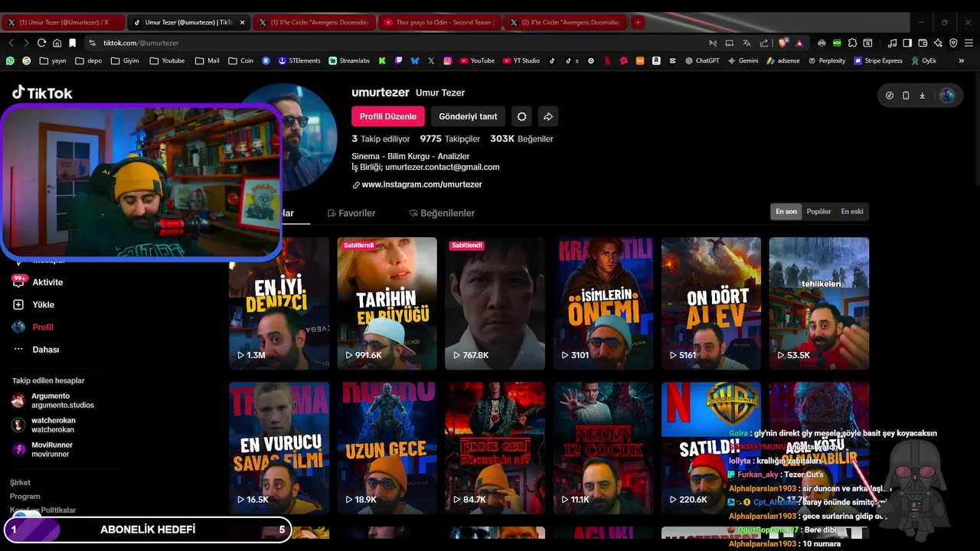Reload the page with refresh icon

[x=41, y=43]
